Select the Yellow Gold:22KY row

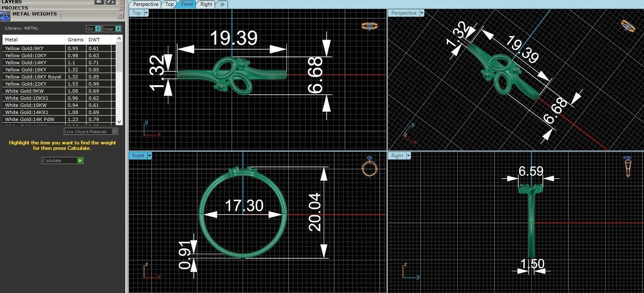coord(59,84)
